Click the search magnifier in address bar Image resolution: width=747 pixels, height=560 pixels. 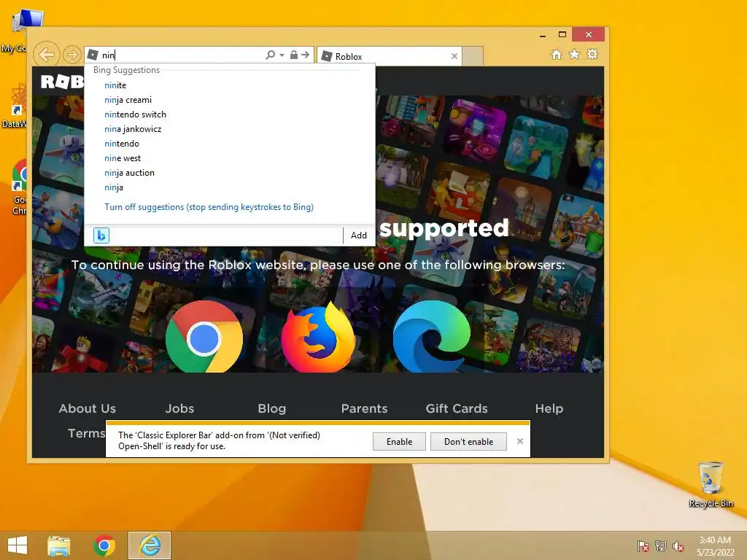tap(270, 55)
